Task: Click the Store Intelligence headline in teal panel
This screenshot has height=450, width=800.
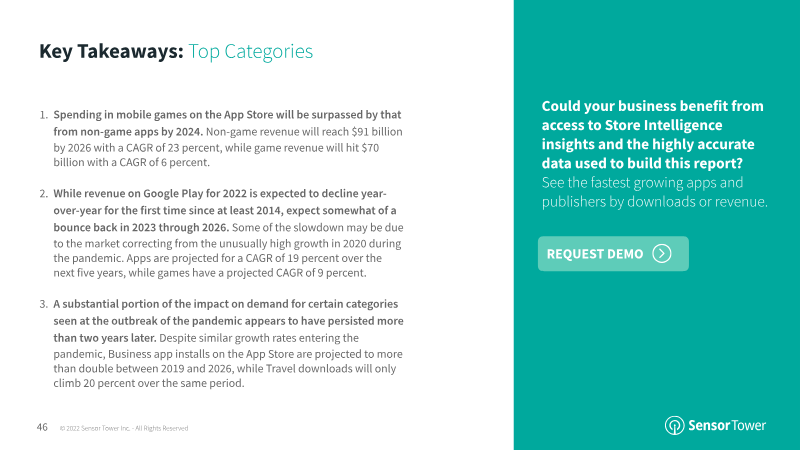Action: point(653,135)
